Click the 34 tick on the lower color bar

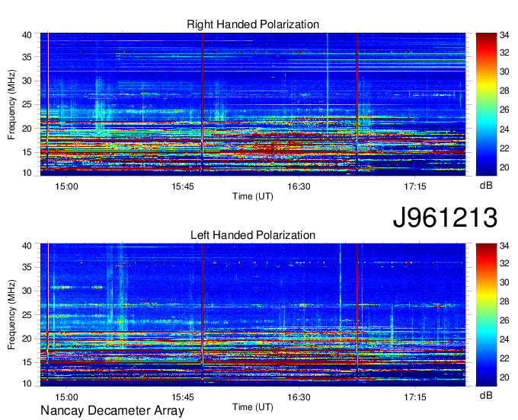(x=504, y=246)
